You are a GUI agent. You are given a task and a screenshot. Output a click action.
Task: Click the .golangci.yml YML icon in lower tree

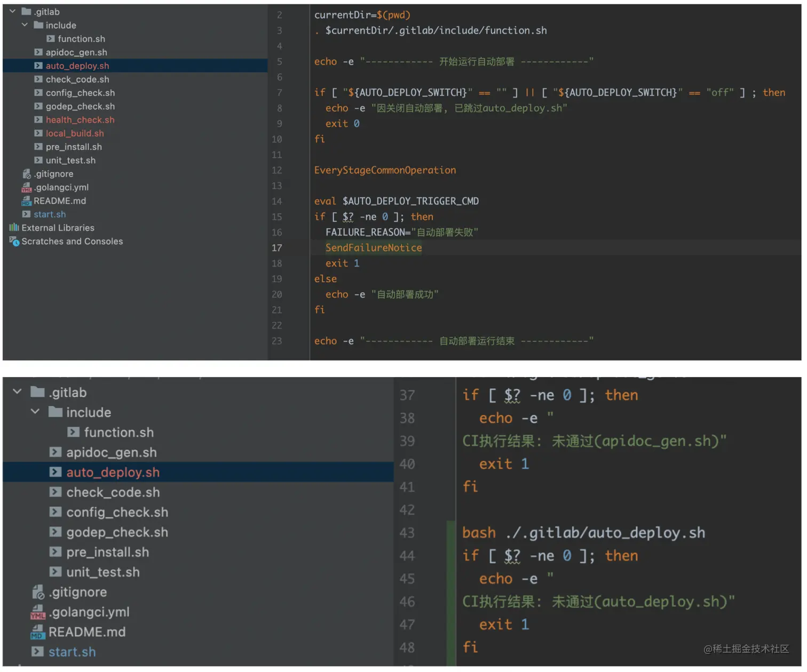pyautogui.click(x=38, y=612)
